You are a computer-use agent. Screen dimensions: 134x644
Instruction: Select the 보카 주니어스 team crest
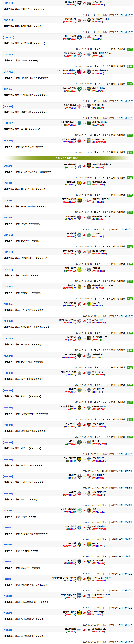tap(89, 89)
